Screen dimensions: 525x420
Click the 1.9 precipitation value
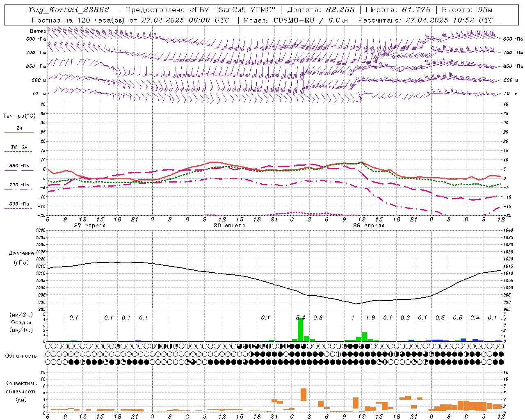pyautogui.click(x=370, y=317)
